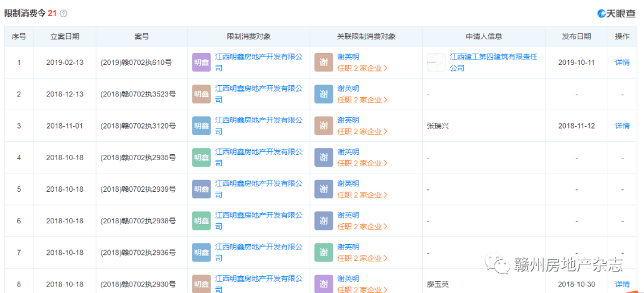
Task: Open 谢英明 link in row 3
Action: (348, 120)
